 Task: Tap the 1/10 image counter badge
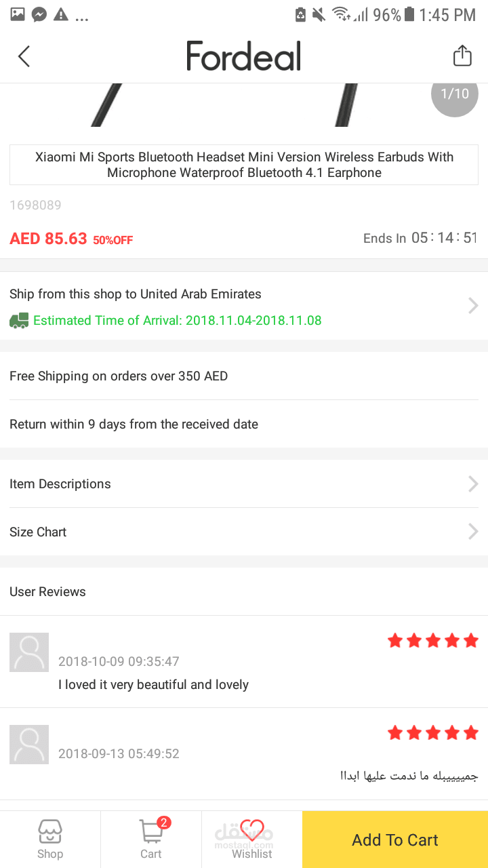coord(454,95)
